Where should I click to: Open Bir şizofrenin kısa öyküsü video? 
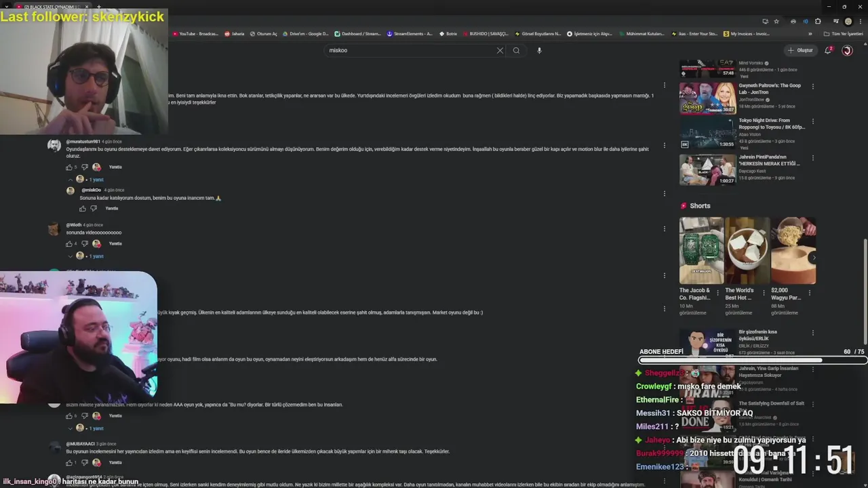pyautogui.click(x=707, y=342)
